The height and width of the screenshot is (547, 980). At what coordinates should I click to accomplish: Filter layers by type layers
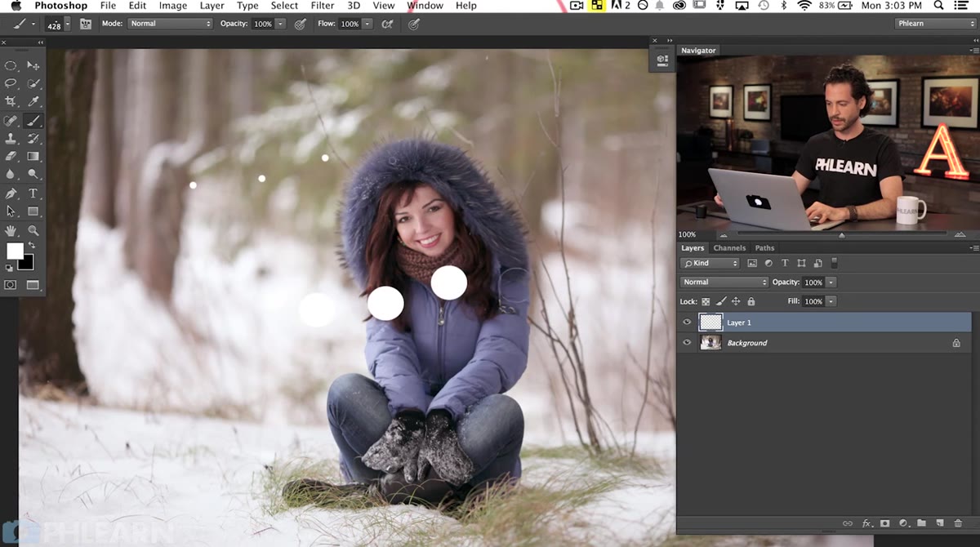click(x=785, y=263)
